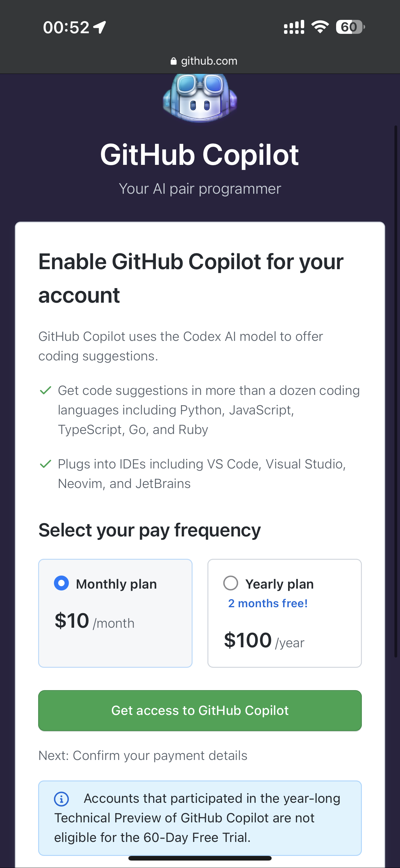Click the checkmark beside IDE plugins feature

pyautogui.click(x=46, y=464)
